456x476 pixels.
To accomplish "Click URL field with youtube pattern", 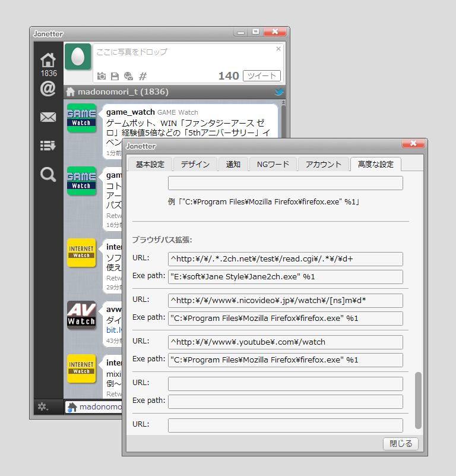I will click(286, 342).
